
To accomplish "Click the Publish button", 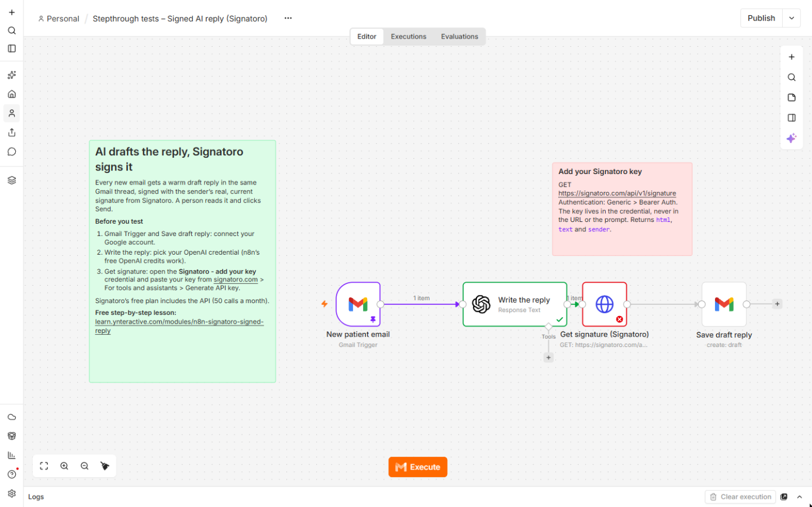I will coord(762,18).
